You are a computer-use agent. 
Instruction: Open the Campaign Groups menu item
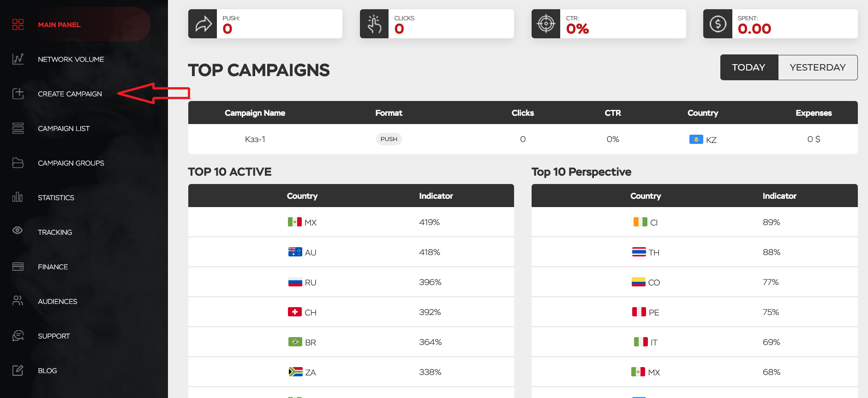click(71, 163)
